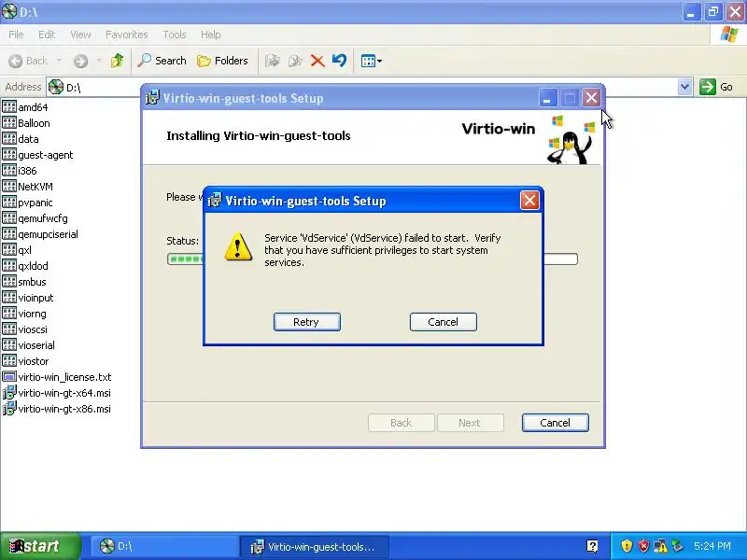Switch to Virtio-win-guest-tools taskbar button
Image resolution: width=747 pixels, height=560 pixels.
[x=315, y=546]
